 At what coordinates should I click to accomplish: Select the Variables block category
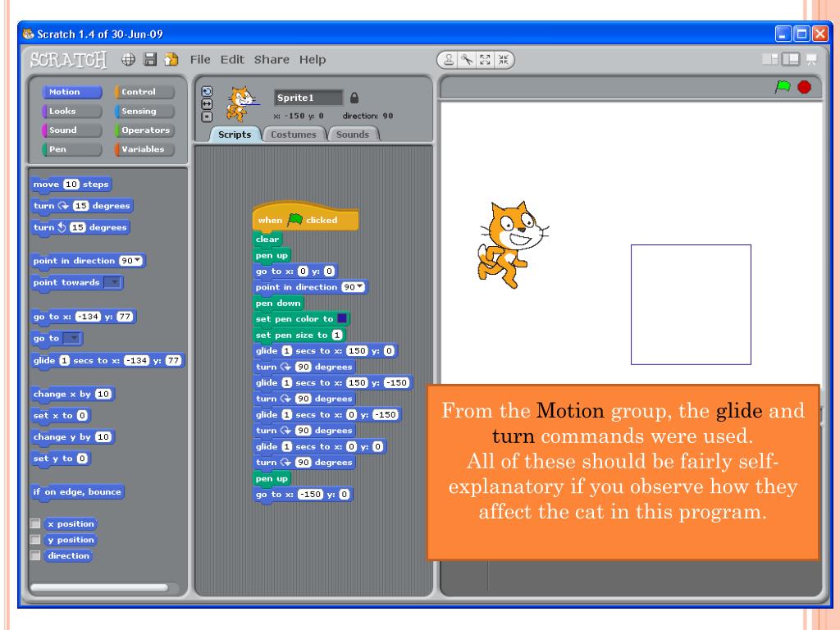[144, 149]
